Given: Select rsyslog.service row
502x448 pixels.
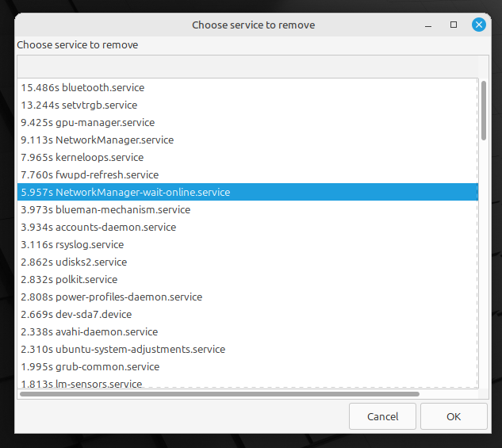Looking at the screenshot, I should click(247, 244).
